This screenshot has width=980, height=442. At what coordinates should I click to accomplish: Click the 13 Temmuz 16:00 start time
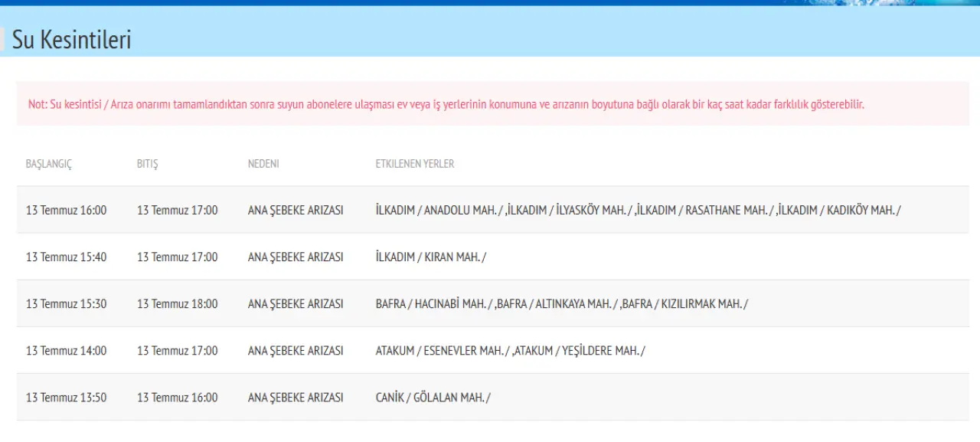click(67, 210)
